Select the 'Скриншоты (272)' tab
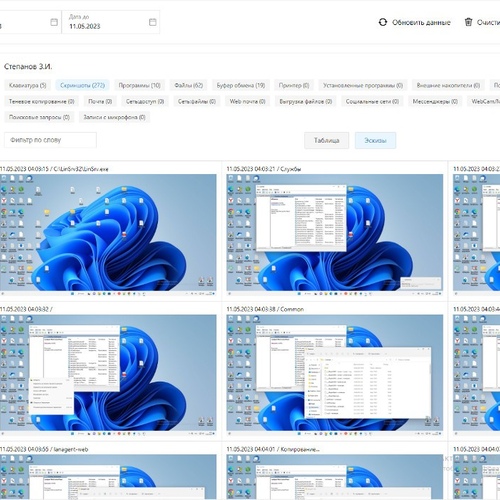This screenshot has height=500, width=500. click(x=82, y=85)
